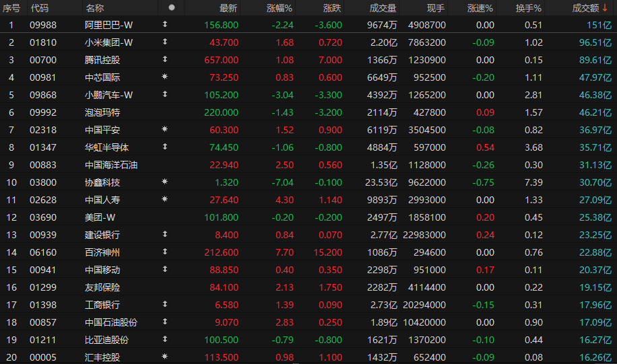Select stock name 协鑫科技

102,182
